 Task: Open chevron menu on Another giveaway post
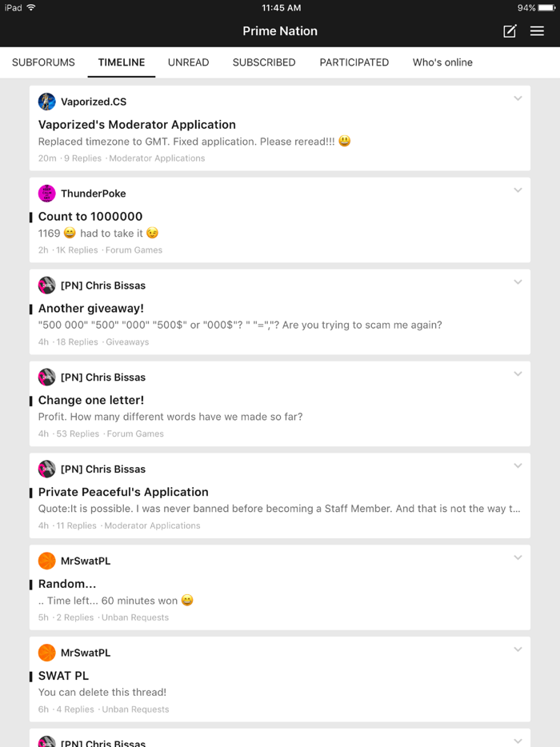pos(518,283)
